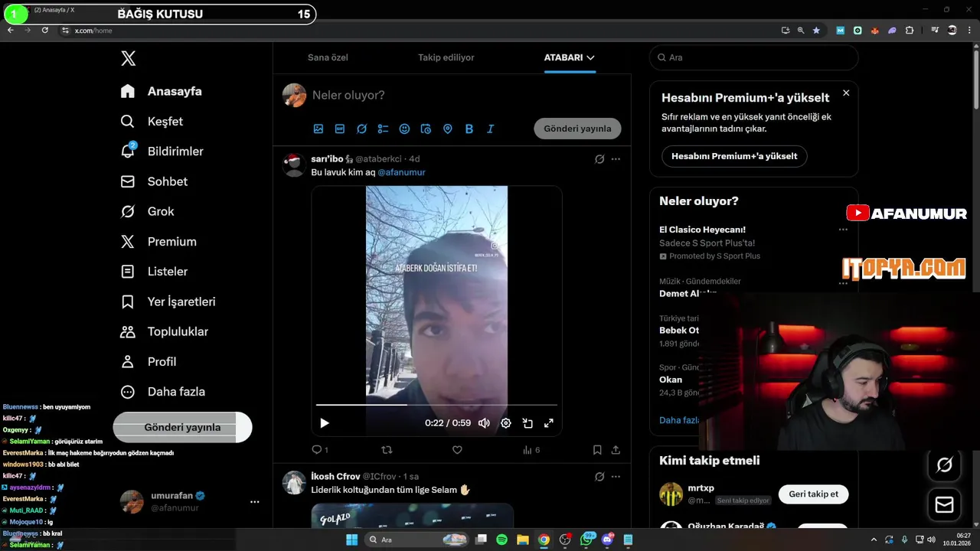The width and height of the screenshot is (980, 551).
Task: Add image media to post
Action: pos(318,129)
